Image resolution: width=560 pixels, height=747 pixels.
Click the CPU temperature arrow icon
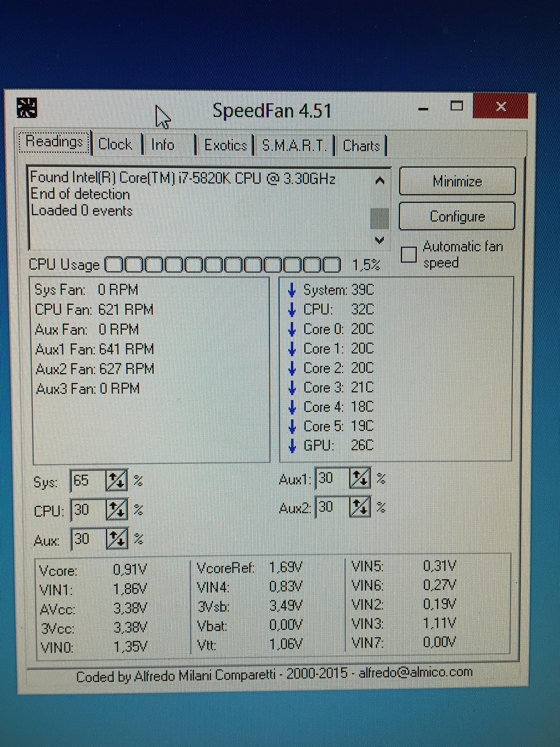[x=292, y=310]
